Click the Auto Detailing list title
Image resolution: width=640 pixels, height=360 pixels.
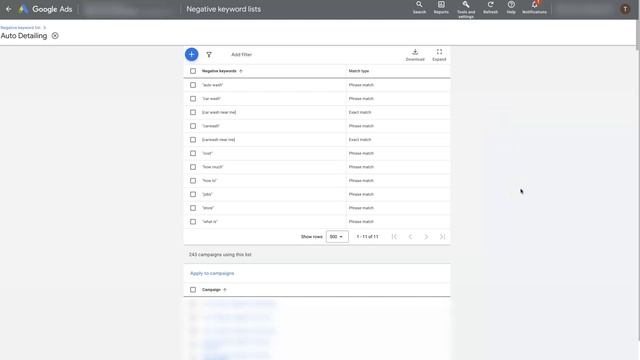coord(24,36)
